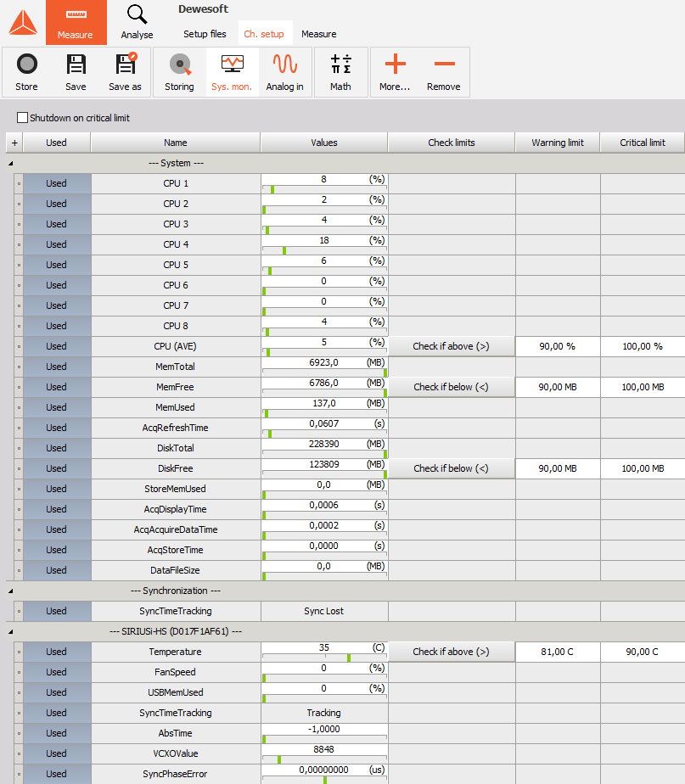Toggle Used for AcqRefreshTime
685x784 pixels.
point(57,428)
